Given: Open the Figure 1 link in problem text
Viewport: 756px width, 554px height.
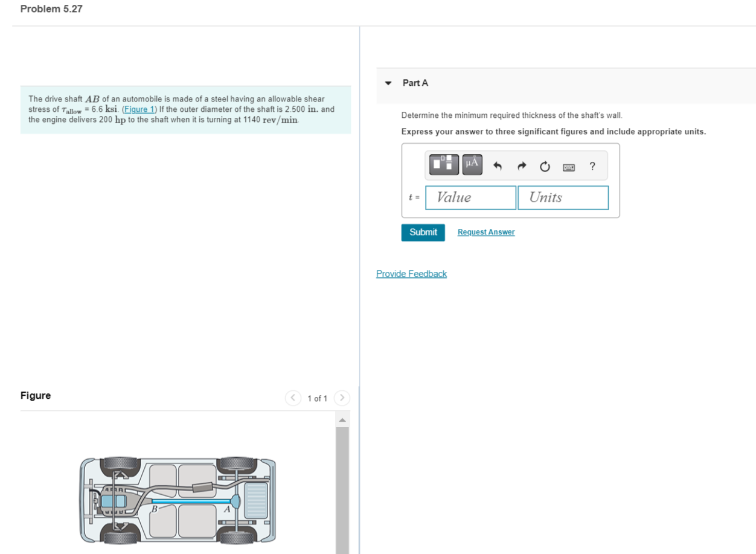Looking at the screenshot, I should [x=139, y=109].
